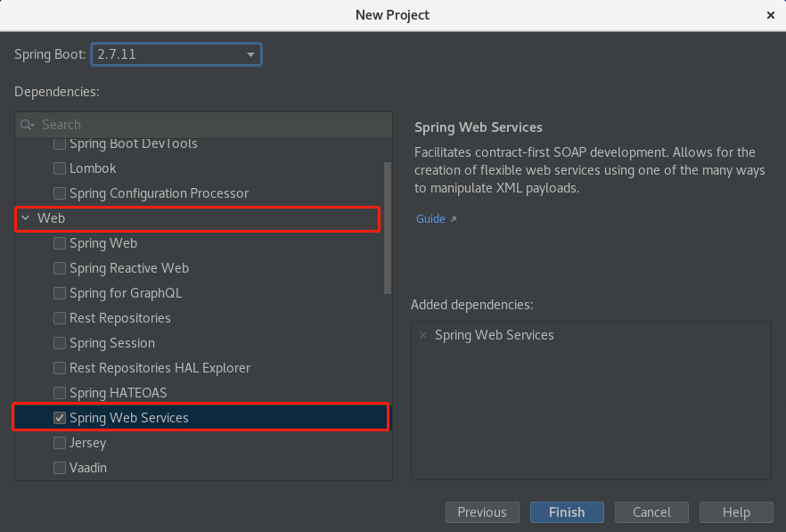Enable the Lombok checkbox
The width and height of the screenshot is (786, 532).
(x=60, y=168)
